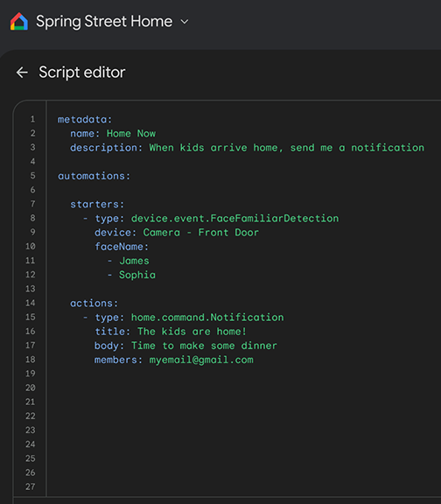Click 'home.command.Notification' value

pyautogui.click(x=207, y=318)
